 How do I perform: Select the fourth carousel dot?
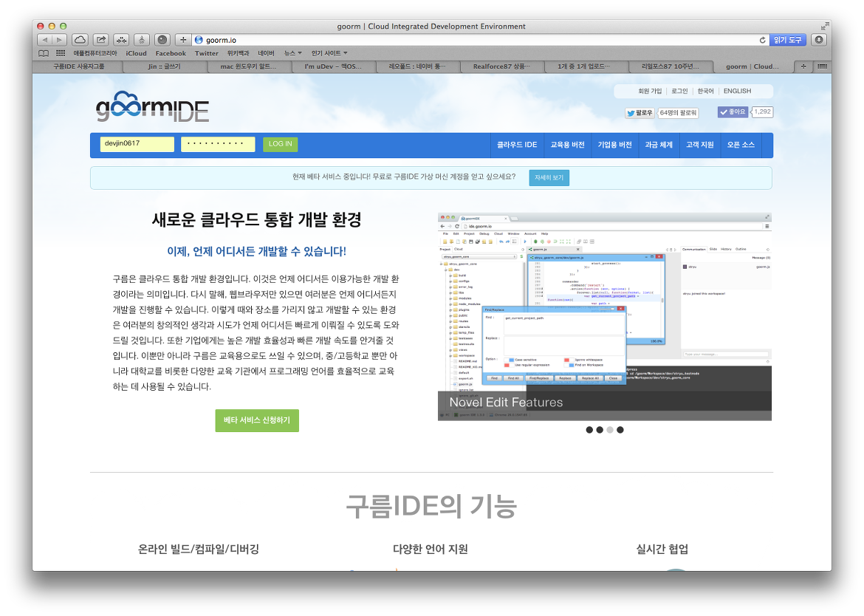click(620, 430)
